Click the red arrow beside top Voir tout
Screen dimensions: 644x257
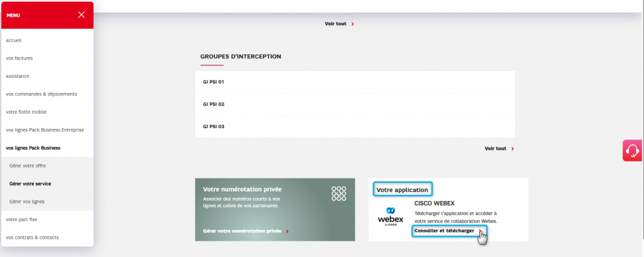tap(353, 24)
